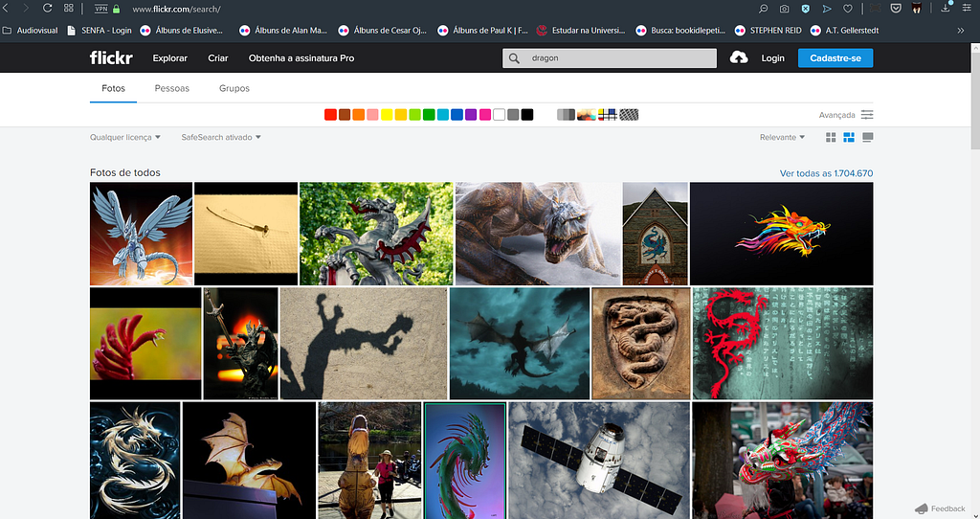
Task: Switch to the Grupos tab
Action: tap(234, 88)
